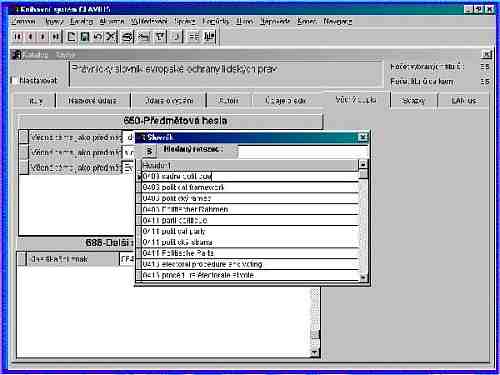This screenshot has height=375, width=500.
Task: Click the 650-Předmětová hesla section header
Action: click(x=170, y=121)
